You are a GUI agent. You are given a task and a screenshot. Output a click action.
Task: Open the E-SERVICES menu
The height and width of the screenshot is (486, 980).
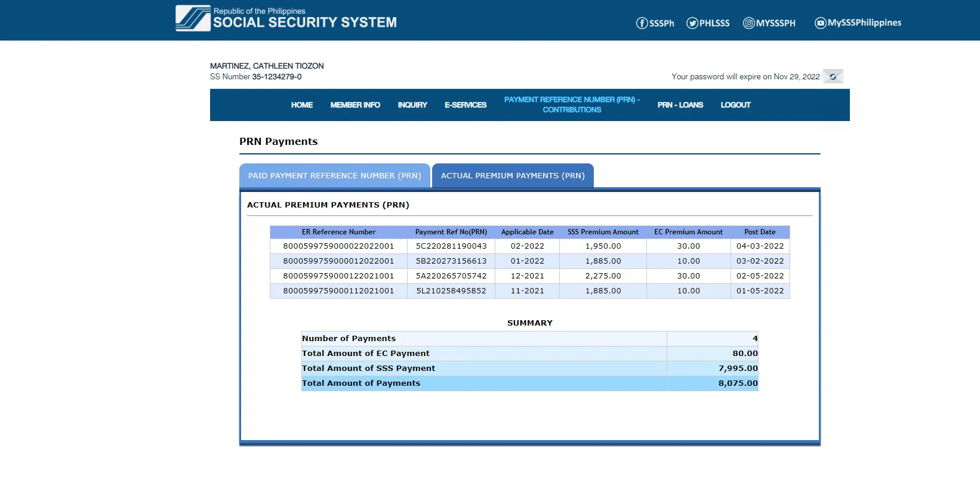click(x=466, y=105)
